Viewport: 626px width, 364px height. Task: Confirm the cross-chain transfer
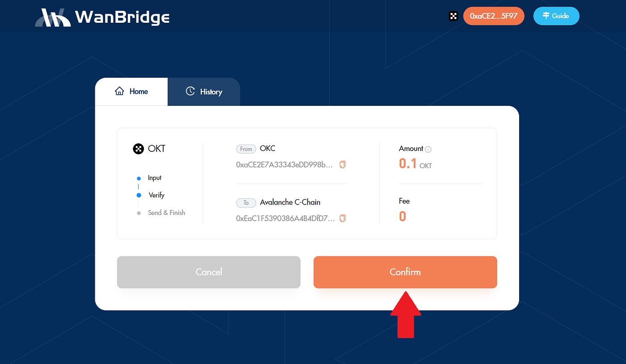405,272
